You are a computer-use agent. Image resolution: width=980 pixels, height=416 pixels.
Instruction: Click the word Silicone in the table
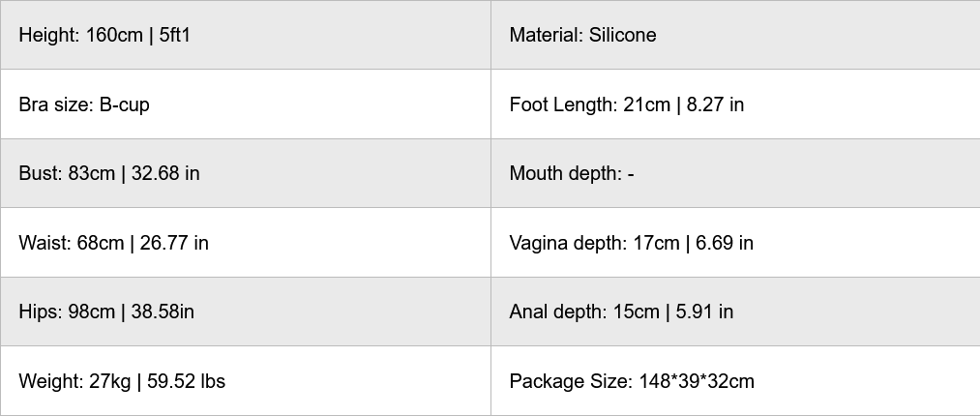pyautogui.click(x=622, y=35)
